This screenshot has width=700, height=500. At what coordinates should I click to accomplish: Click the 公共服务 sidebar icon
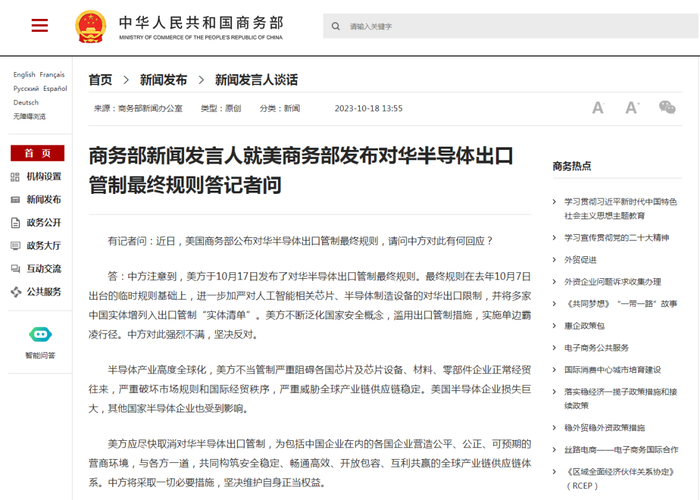[x=16, y=292]
